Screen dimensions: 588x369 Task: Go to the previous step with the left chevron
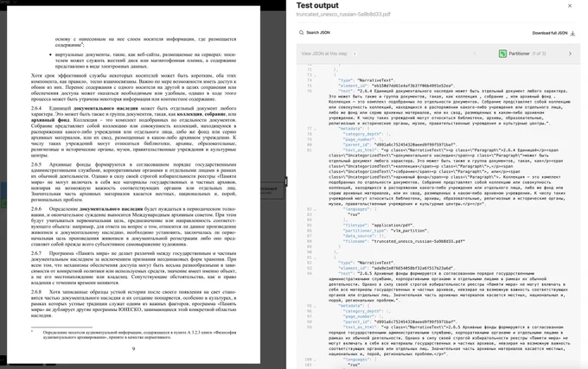click(x=475, y=54)
